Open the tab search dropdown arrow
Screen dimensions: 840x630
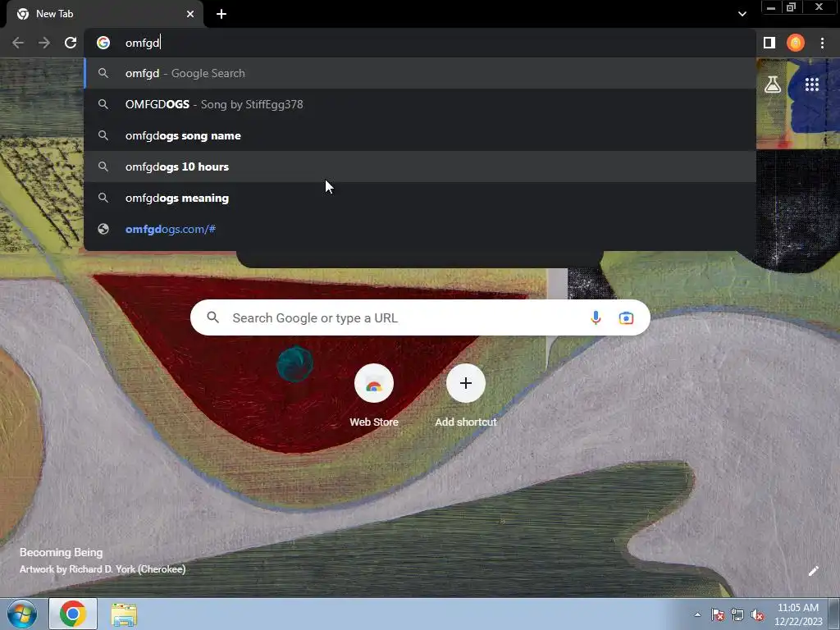[x=742, y=14]
